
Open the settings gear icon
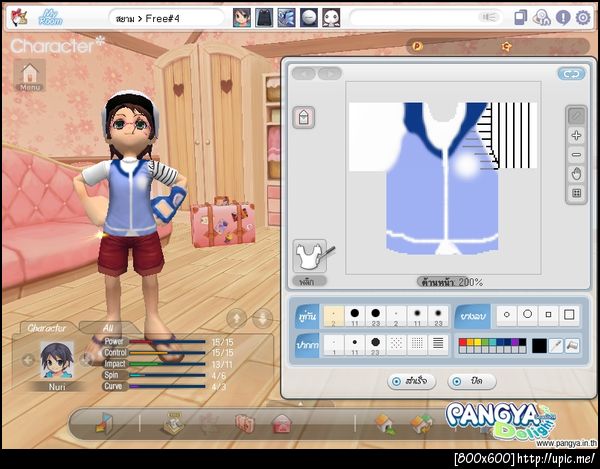[x=583, y=18]
